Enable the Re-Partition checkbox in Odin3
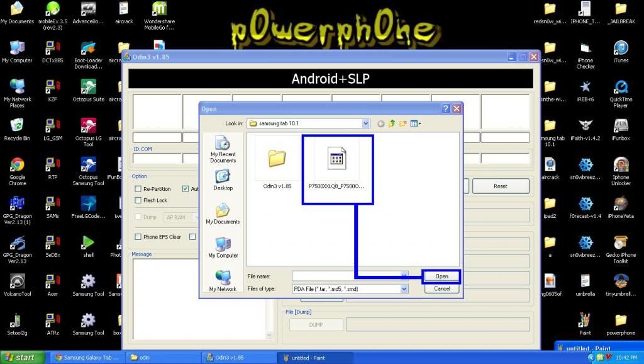 click(x=138, y=189)
